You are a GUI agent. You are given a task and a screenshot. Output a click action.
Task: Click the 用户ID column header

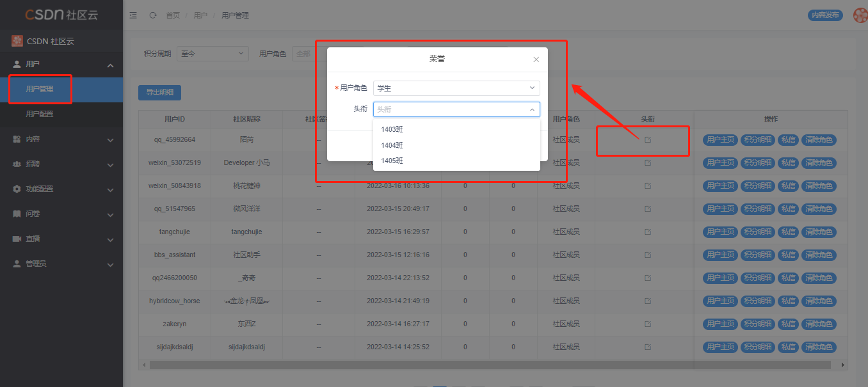click(175, 119)
